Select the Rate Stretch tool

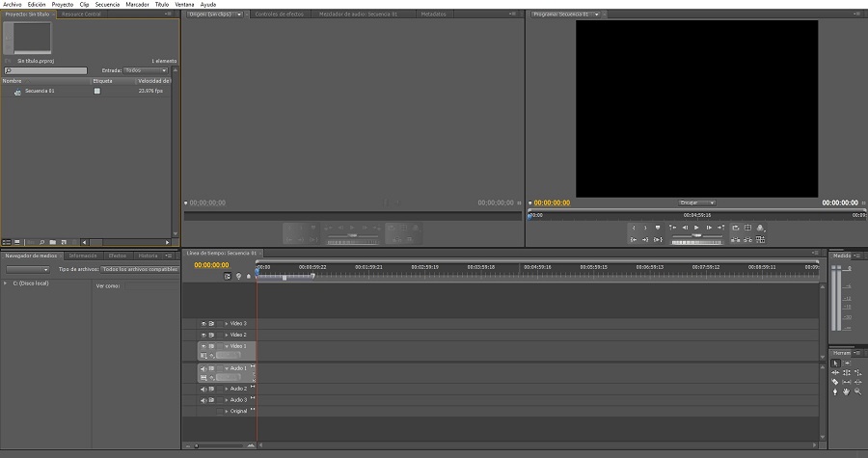[x=857, y=373]
